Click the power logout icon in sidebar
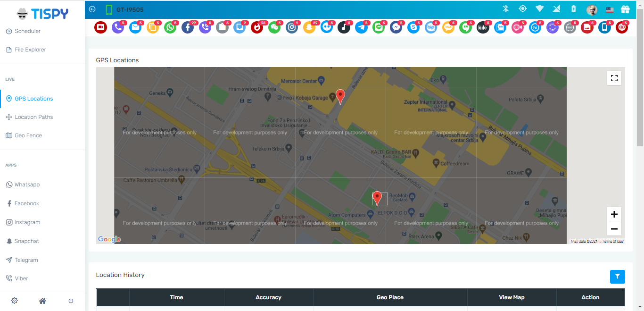644x311 pixels. pos(71,301)
